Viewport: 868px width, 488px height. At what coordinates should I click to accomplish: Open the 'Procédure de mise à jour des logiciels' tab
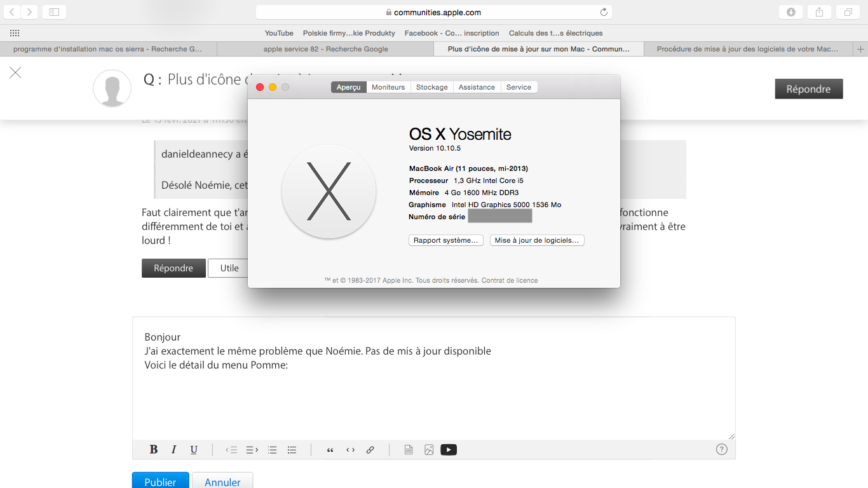(748, 49)
